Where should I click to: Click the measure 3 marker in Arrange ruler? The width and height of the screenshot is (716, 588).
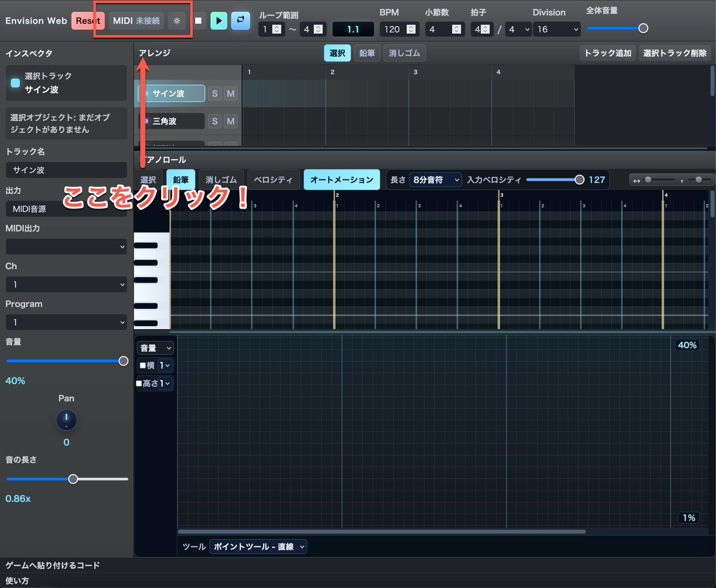point(415,72)
